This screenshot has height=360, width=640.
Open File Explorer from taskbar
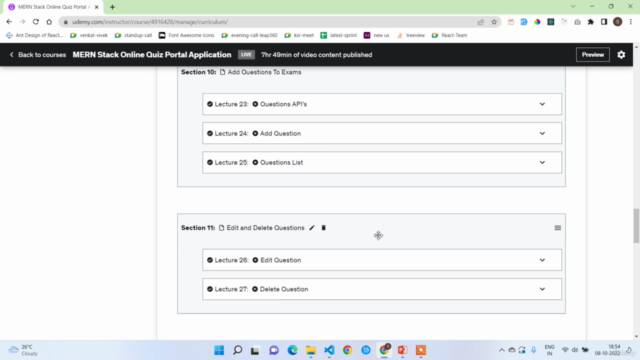(x=311, y=350)
